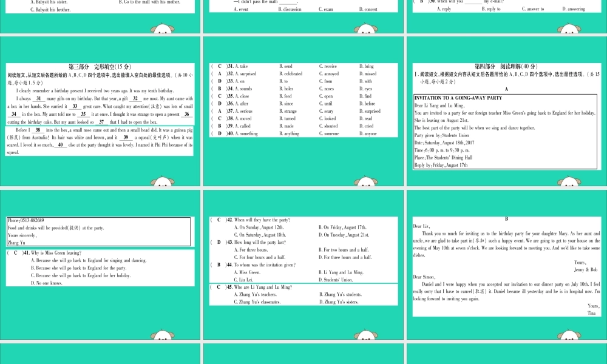This screenshot has width=607, height=364.
Task: Select option 'C. looked' in question 38
Action: click(x=328, y=118)
